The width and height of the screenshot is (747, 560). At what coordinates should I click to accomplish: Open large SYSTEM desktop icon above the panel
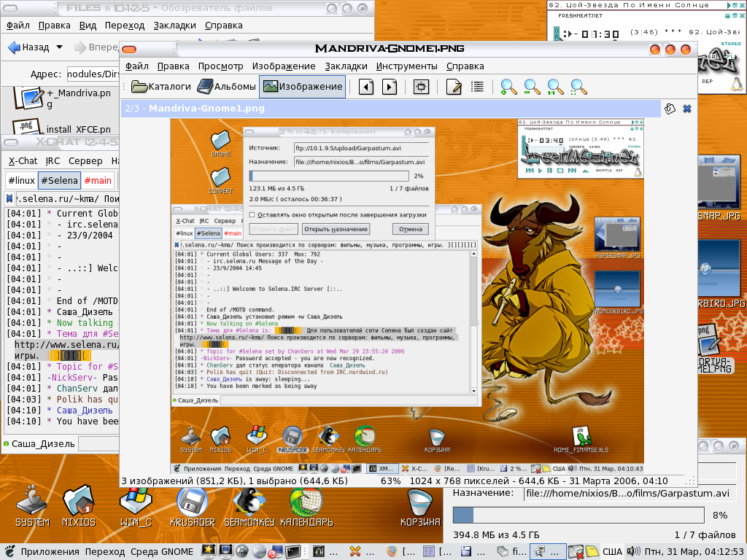pyautogui.click(x=32, y=506)
